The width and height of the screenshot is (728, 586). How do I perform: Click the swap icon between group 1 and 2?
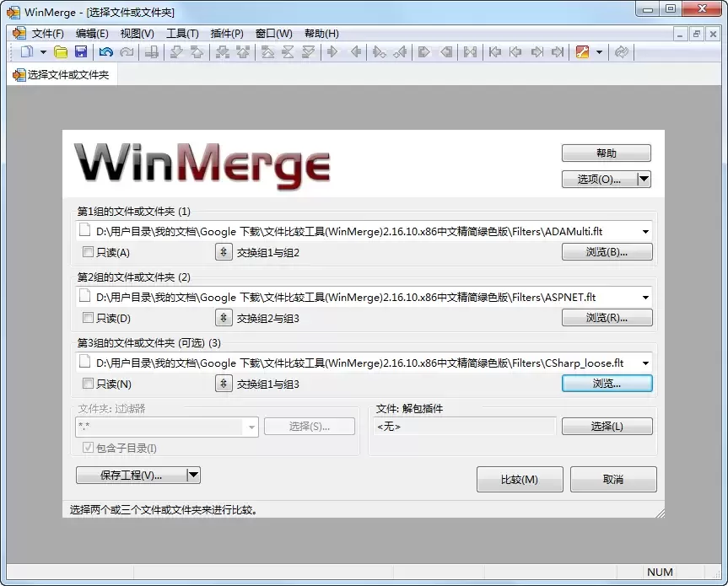223,251
